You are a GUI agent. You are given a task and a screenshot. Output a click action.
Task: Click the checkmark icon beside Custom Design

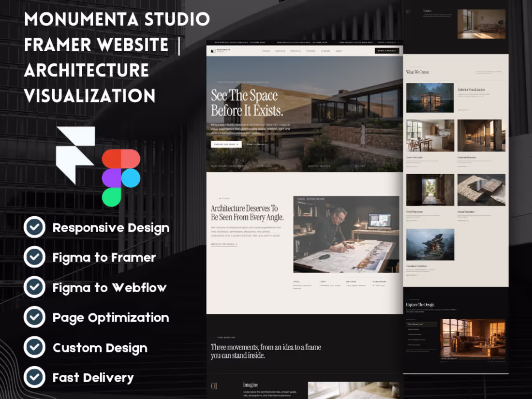coord(35,347)
